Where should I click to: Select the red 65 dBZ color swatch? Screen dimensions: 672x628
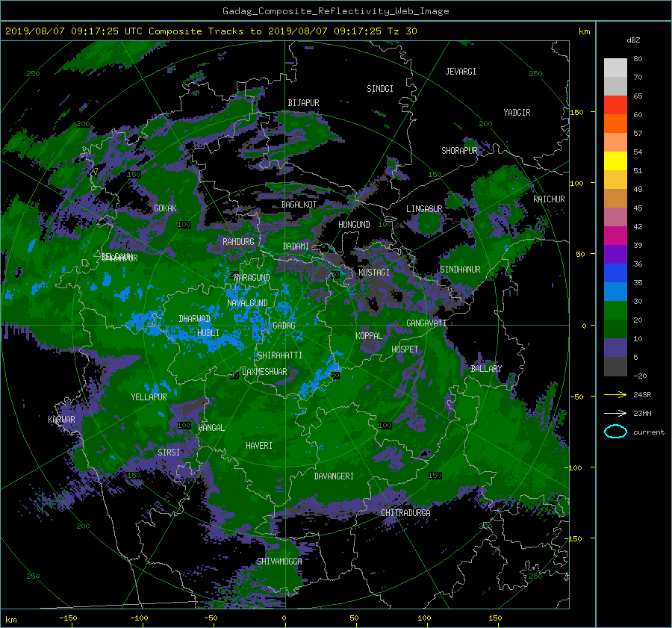615,105
